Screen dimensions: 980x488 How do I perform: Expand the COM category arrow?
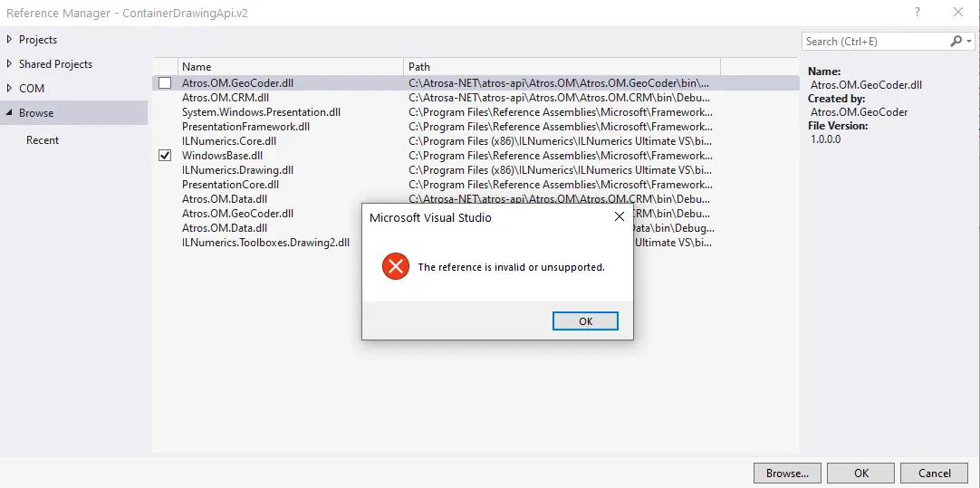click(9, 88)
